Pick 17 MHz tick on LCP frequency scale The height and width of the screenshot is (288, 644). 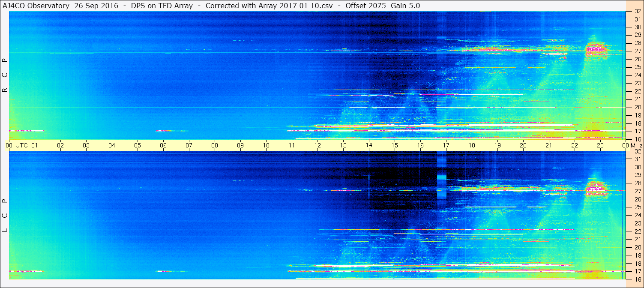click(x=637, y=271)
